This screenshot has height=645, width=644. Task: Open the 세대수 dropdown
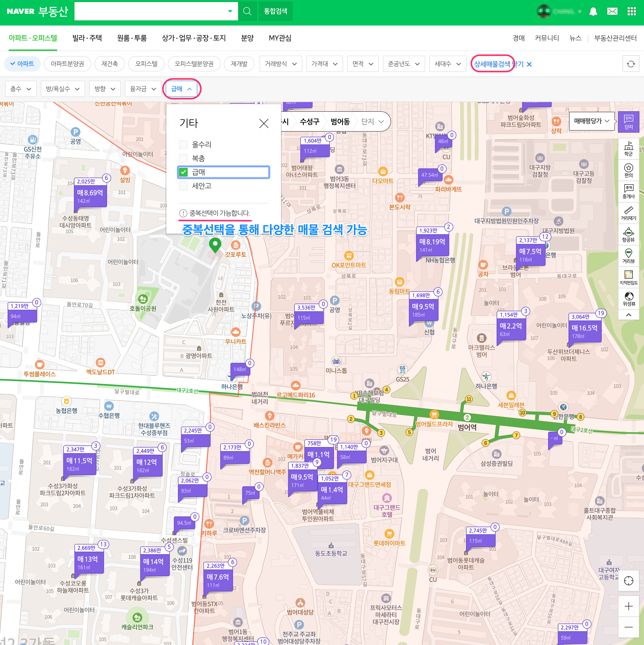(448, 64)
